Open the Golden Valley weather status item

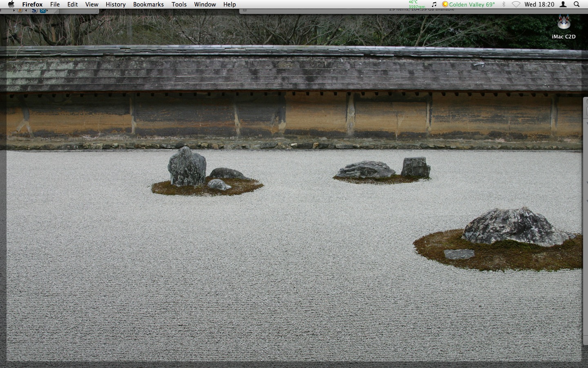[468, 4]
